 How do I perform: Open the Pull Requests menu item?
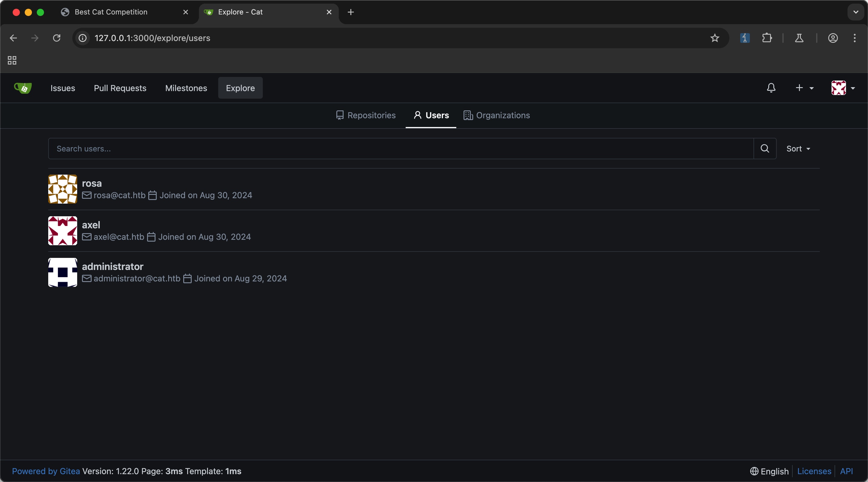(x=120, y=88)
